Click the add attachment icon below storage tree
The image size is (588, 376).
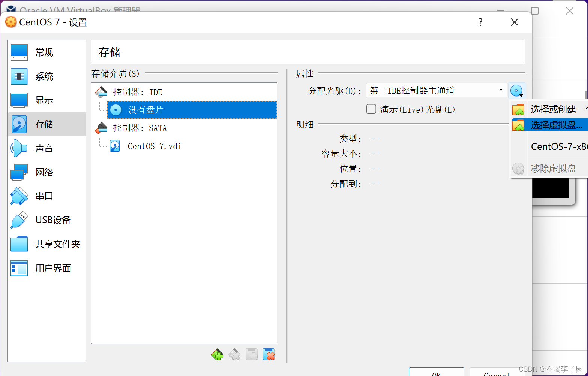(x=252, y=354)
